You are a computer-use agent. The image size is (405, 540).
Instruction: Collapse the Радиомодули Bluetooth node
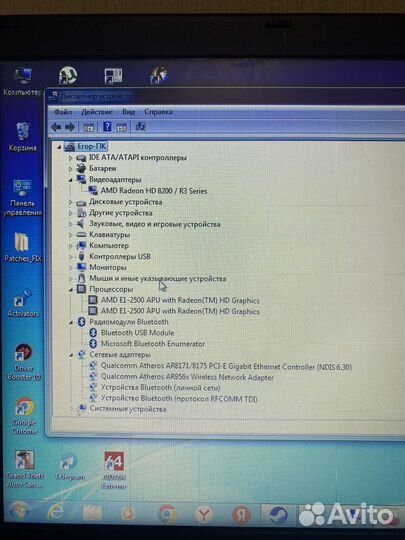pyautogui.click(x=71, y=322)
